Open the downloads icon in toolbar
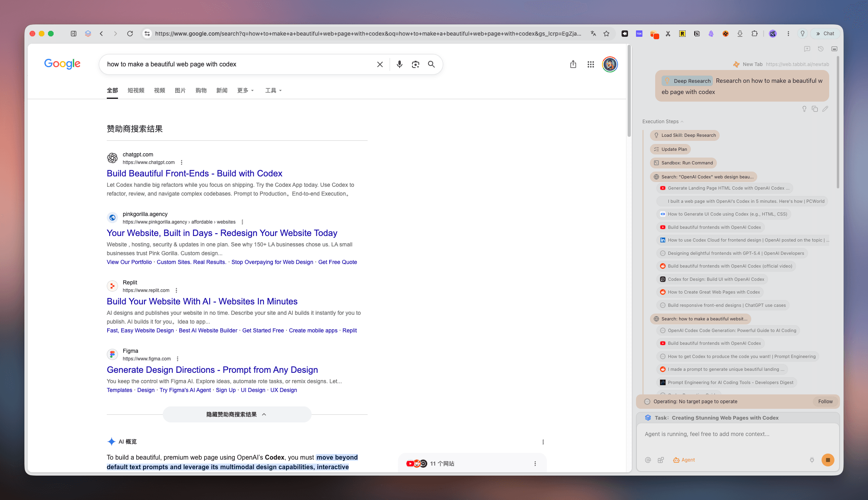The width and height of the screenshot is (868, 500). pos(740,34)
